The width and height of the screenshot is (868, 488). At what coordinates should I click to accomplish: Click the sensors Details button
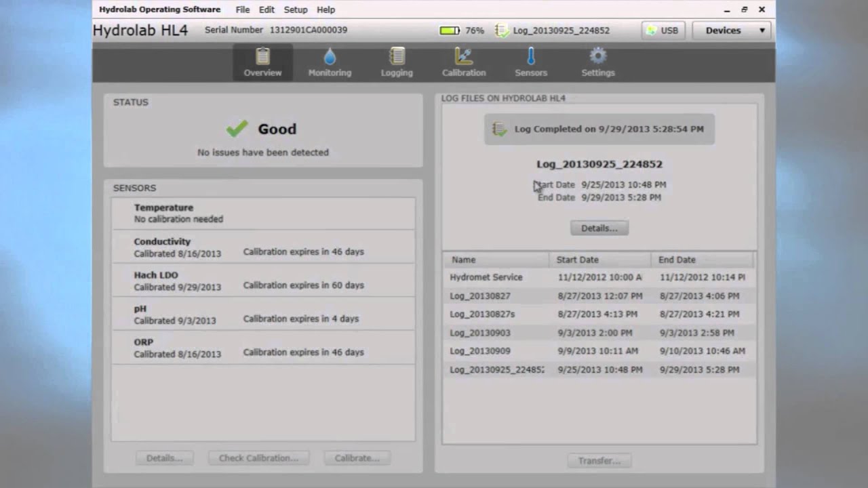(x=164, y=458)
